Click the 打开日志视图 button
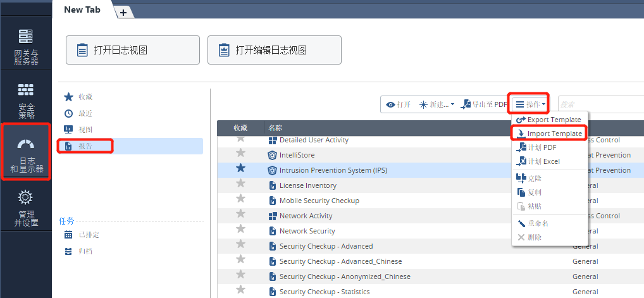The width and height of the screenshot is (644, 298). pos(133,50)
